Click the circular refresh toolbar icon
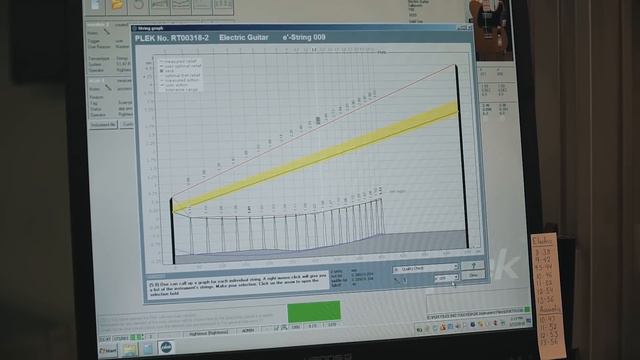 (138, 6)
